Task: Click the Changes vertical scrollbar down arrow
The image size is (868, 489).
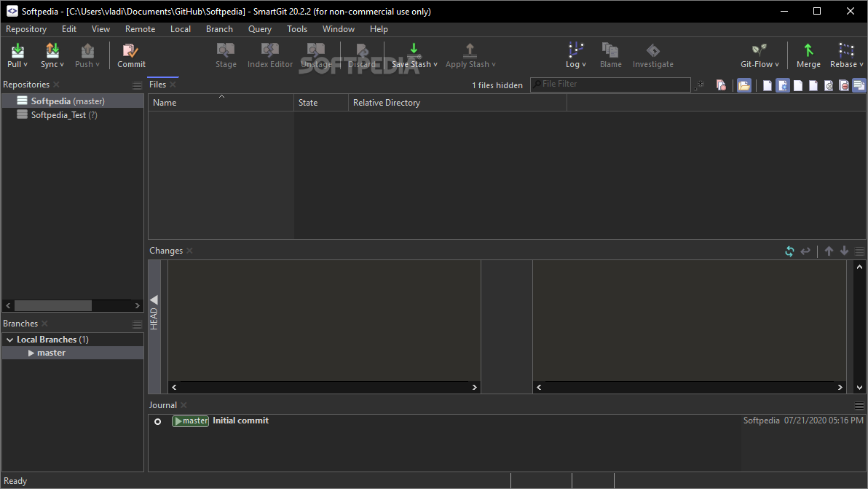Action: 859,388
